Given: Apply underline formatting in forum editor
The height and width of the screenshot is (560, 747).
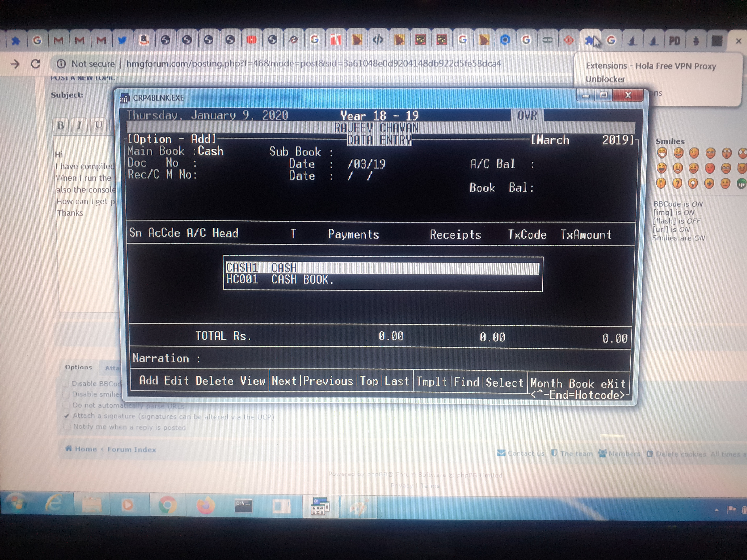Looking at the screenshot, I should pyautogui.click(x=98, y=125).
